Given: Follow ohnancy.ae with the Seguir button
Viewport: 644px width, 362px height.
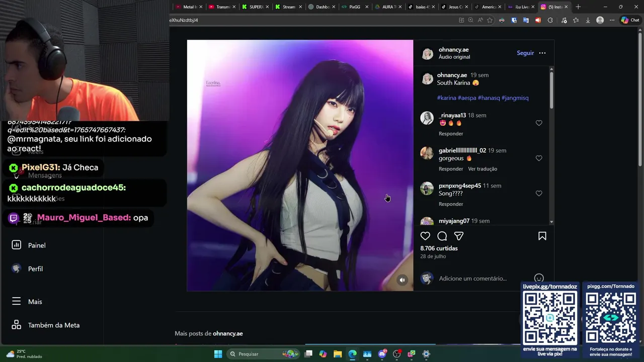Looking at the screenshot, I should pyautogui.click(x=525, y=53).
